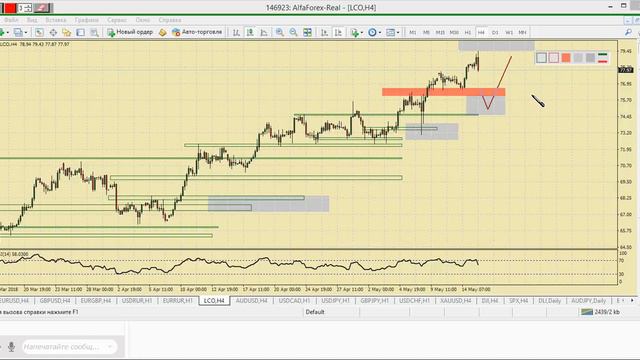
Task: Open the Strategy Tester magnifier icon
Action: tap(94, 32)
